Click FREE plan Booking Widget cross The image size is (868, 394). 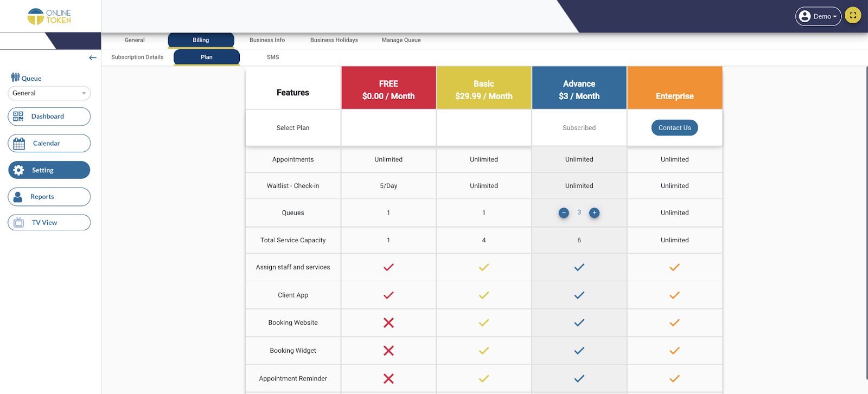tap(388, 351)
